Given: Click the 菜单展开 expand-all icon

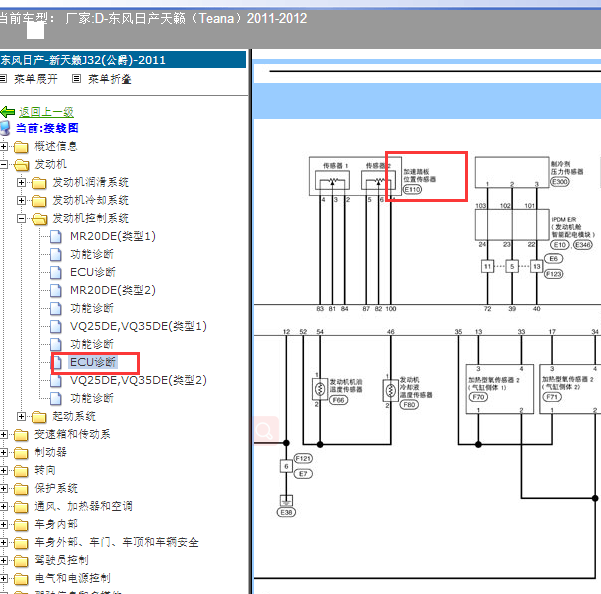Looking at the screenshot, I should pyautogui.click(x=3, y=79).
